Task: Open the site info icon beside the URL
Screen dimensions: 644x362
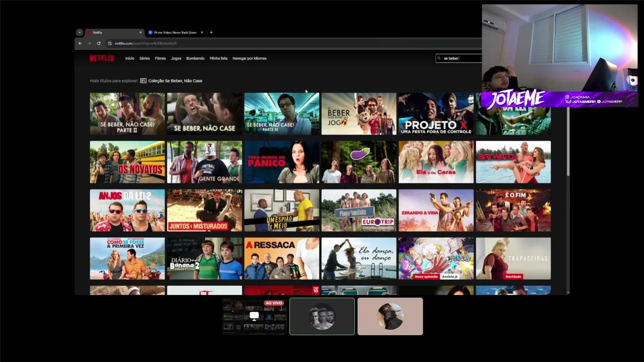Action: [110, 43]
